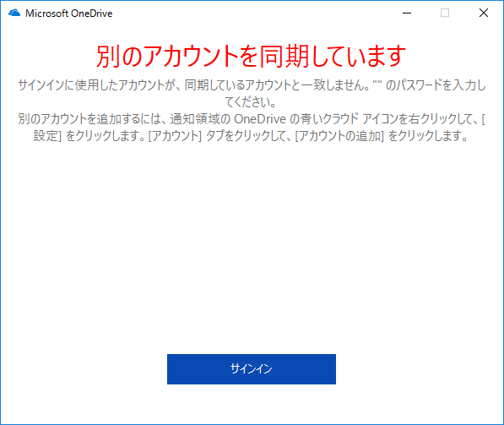Click the てください。 line of text
Image resolution: width=504 pixels, height=425 pixels.
(x=251, y=102)
